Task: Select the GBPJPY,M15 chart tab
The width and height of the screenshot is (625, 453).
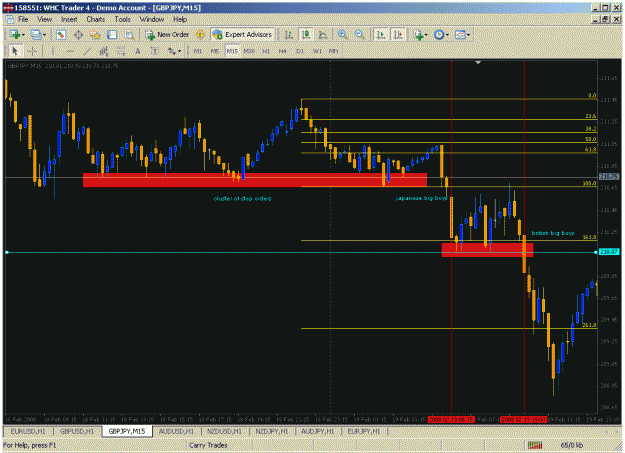Action: pos(127,431)
